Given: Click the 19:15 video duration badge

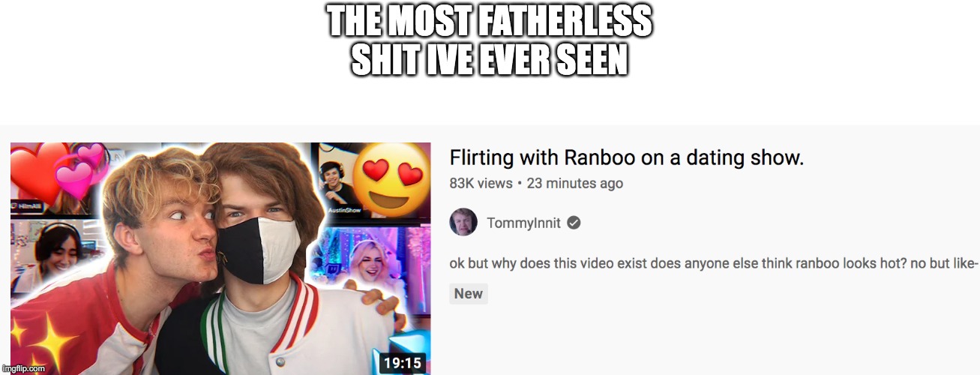Looking at the screenshot, I should (403, 362).
